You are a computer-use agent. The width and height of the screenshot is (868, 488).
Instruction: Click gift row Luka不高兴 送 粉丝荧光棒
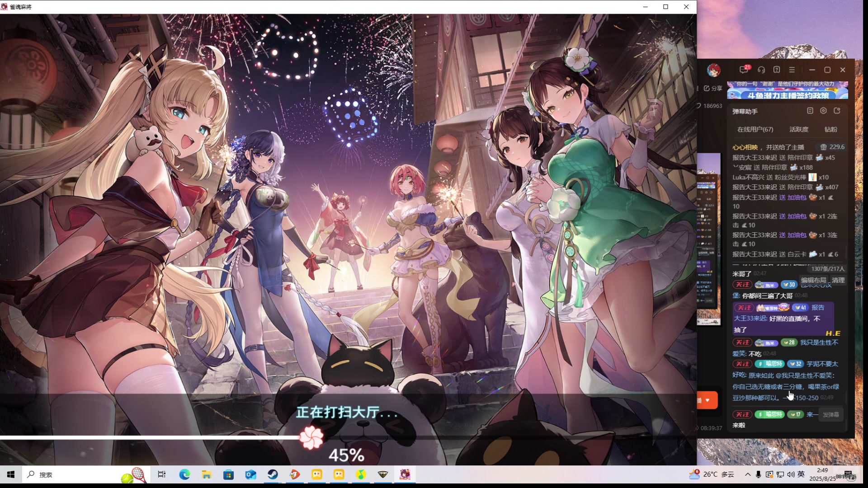pyautogui.click(x=781, y=177)
